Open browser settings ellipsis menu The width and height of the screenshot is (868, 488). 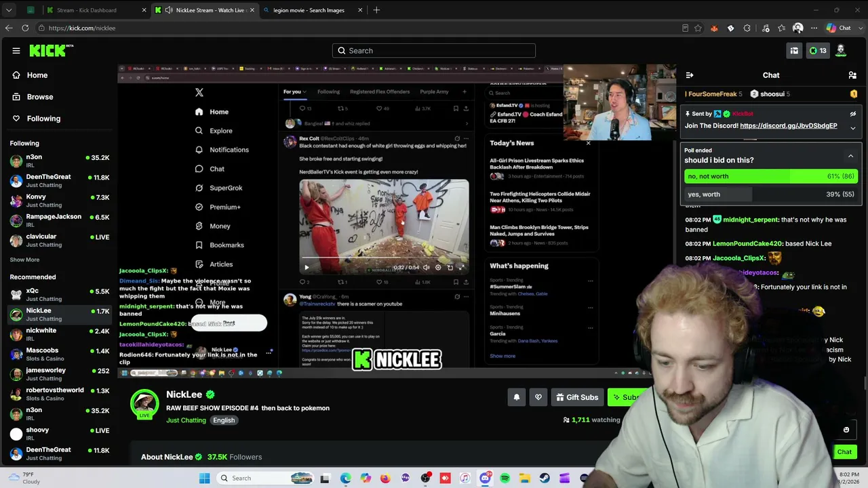point(813,28)
